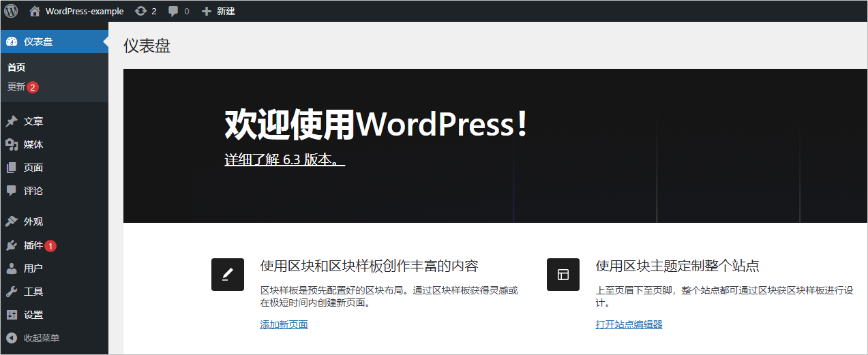Click the updates count 2 in admin bar
The image size is (868, 355).
[154, 12]
